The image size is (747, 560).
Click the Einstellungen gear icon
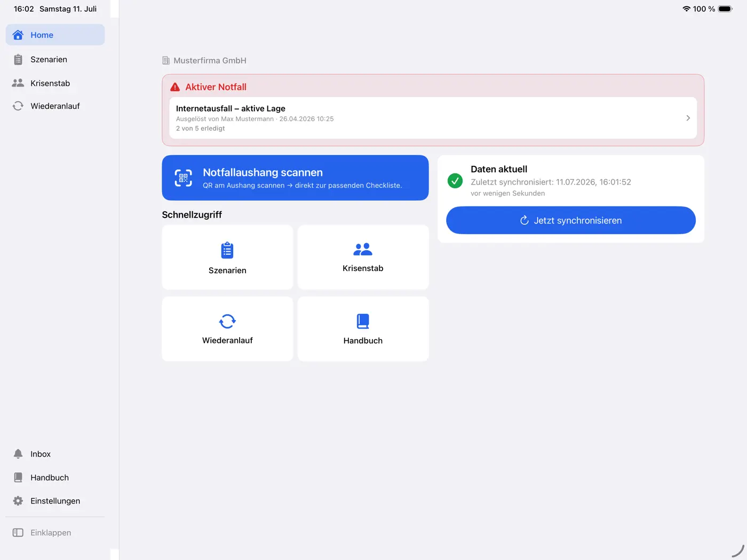(x=18, y=501)
